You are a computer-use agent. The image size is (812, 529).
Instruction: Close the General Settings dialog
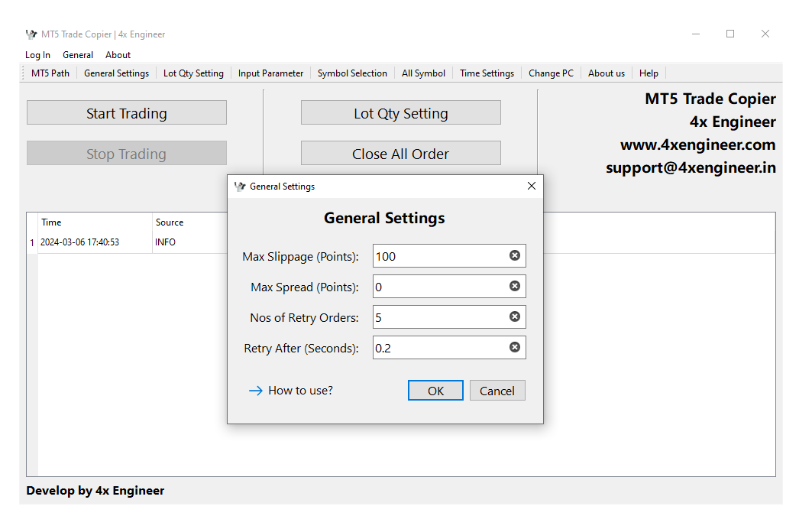[532, 186]
